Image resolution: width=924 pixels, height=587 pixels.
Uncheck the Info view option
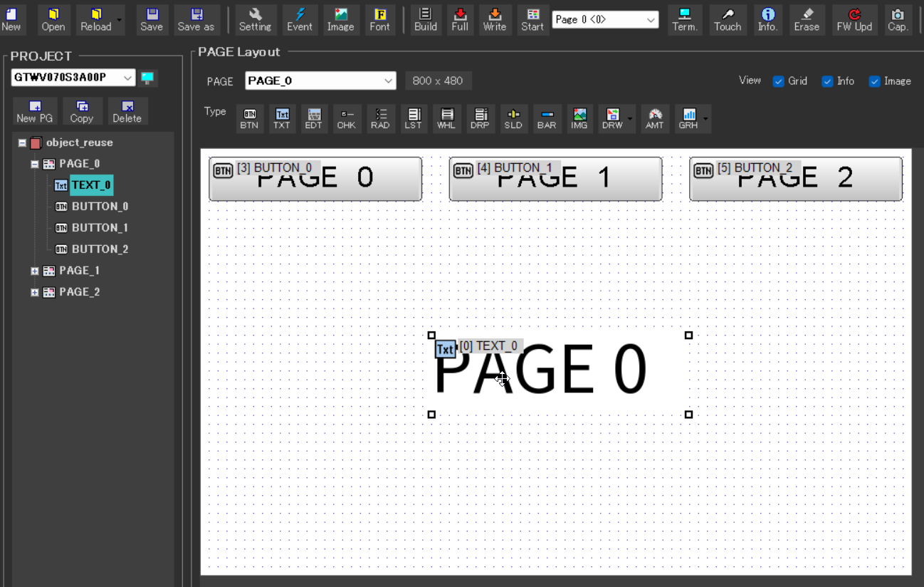click(826, 80)
